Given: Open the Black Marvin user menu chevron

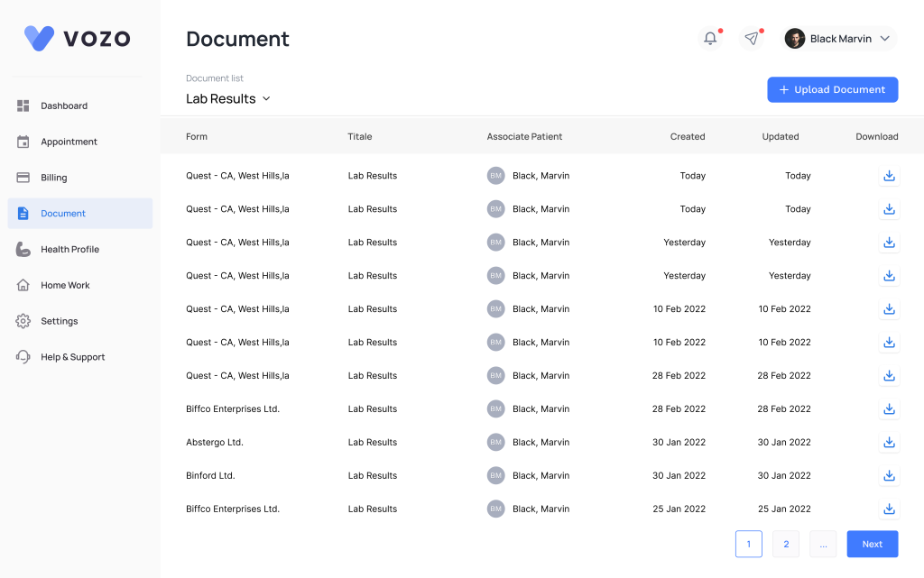Looking at the screenshot, I should (885, 39).
